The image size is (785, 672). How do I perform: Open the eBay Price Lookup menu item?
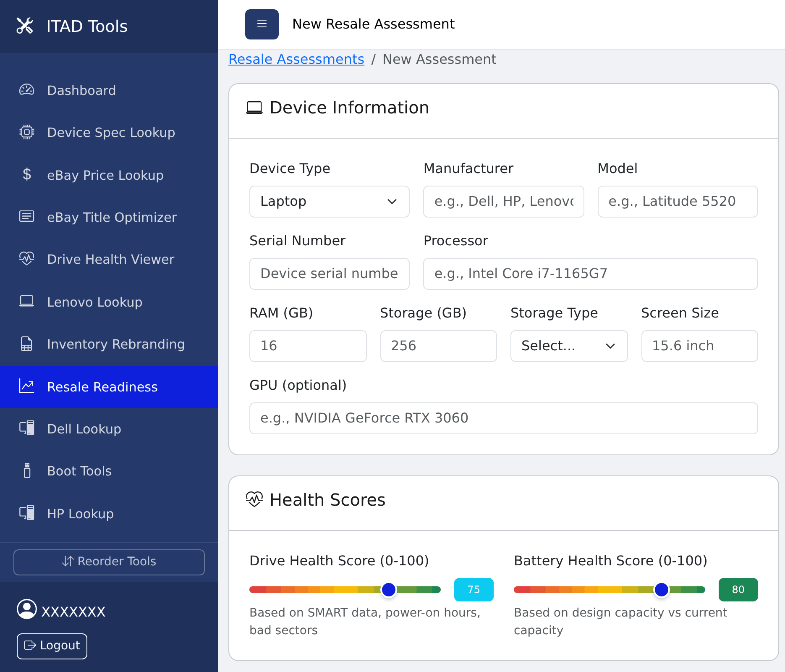(109, 175)
